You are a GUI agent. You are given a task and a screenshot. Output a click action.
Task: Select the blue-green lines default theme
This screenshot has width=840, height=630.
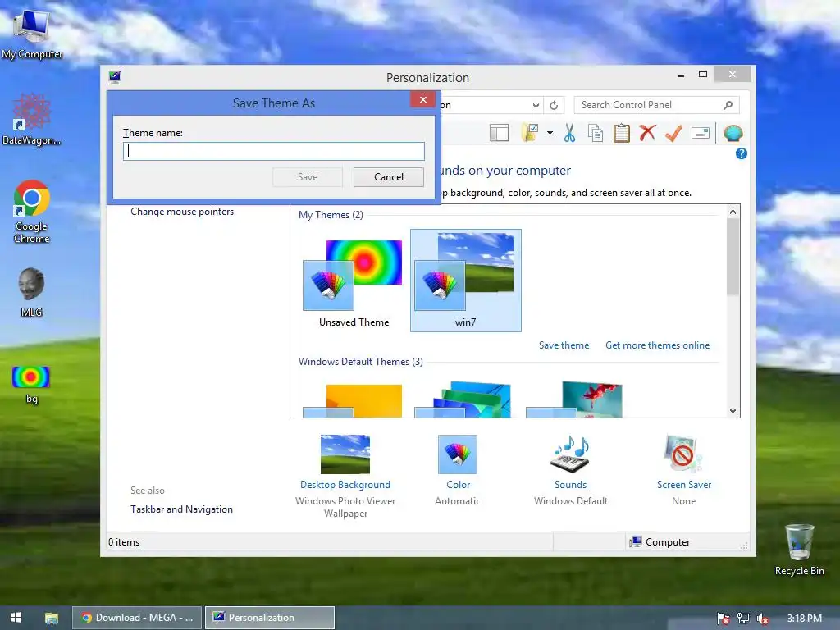[464, 399]
